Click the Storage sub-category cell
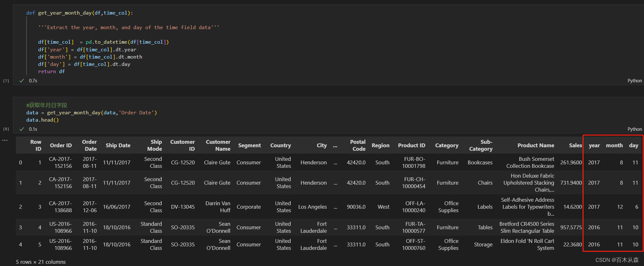 tap(483, 244)
